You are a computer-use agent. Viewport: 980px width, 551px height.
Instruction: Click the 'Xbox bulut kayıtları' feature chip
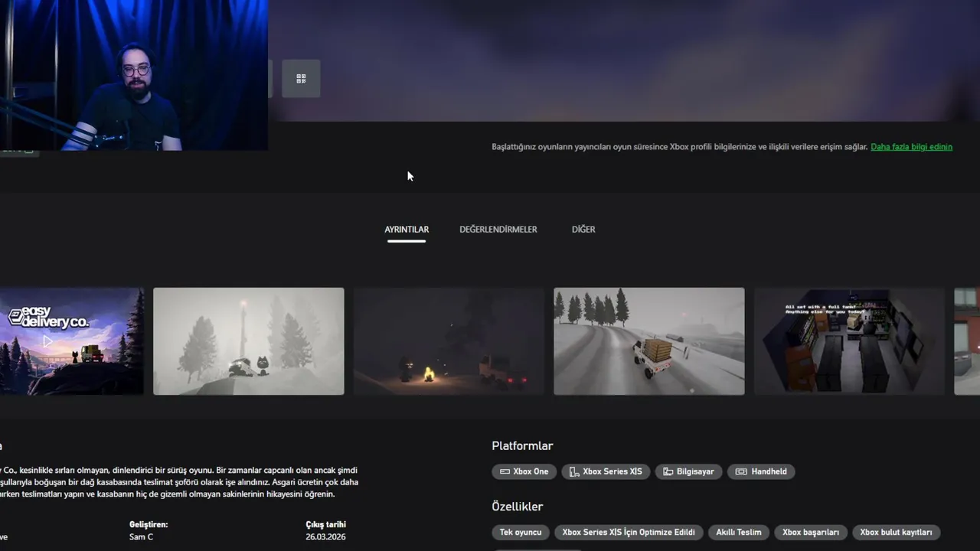(x=896, y=533)
